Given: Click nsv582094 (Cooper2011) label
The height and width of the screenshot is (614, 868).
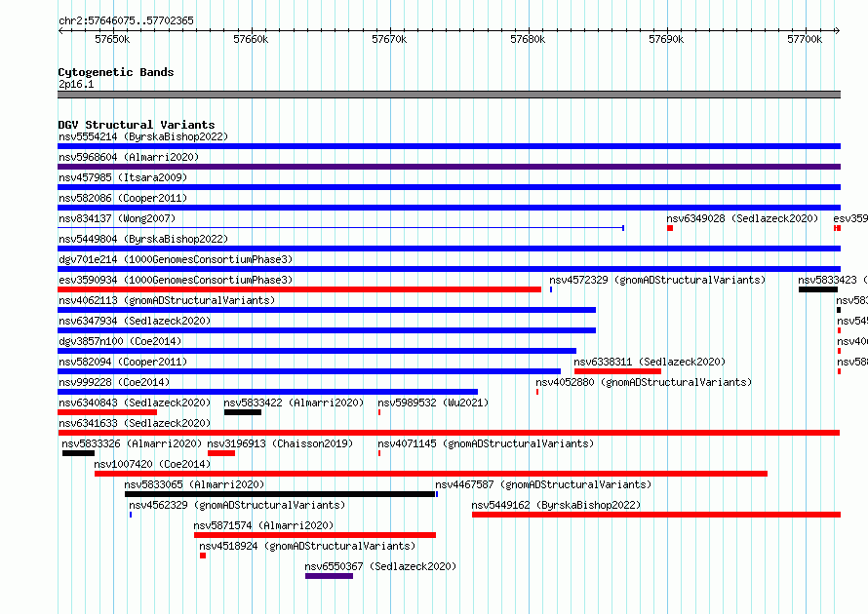Looking at the screenshot, I should pyautogui.click(x=123, y=362).
